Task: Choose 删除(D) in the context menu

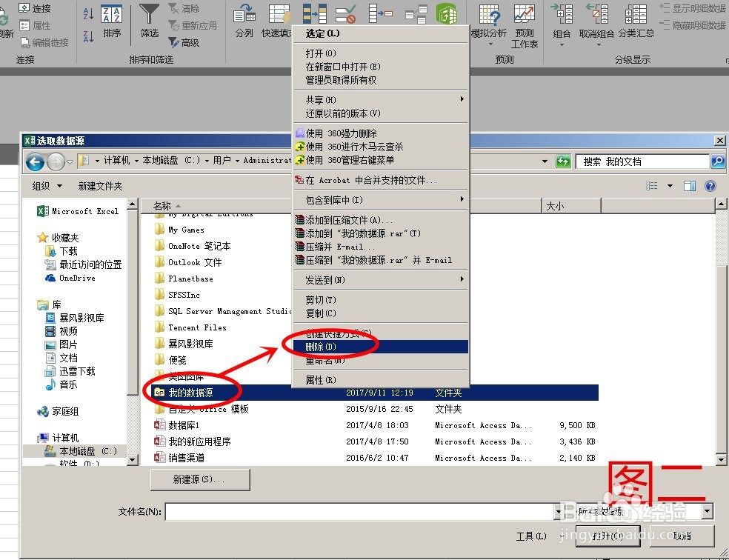Action: [x=380, y=347]
